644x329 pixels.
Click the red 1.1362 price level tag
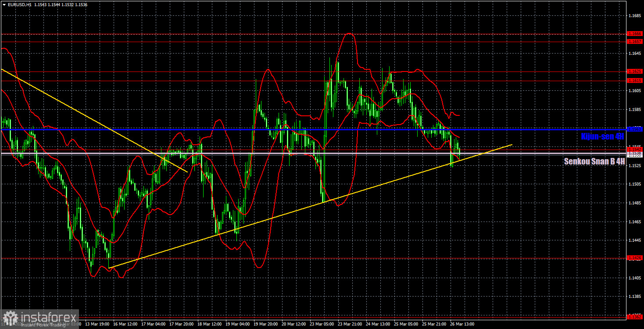[635, 317]
